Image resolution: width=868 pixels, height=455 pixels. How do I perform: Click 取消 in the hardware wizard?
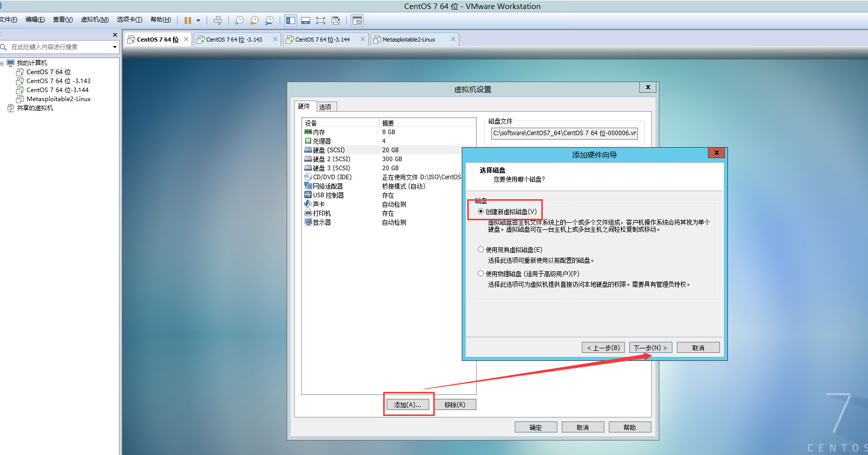[x=698, y=347]
